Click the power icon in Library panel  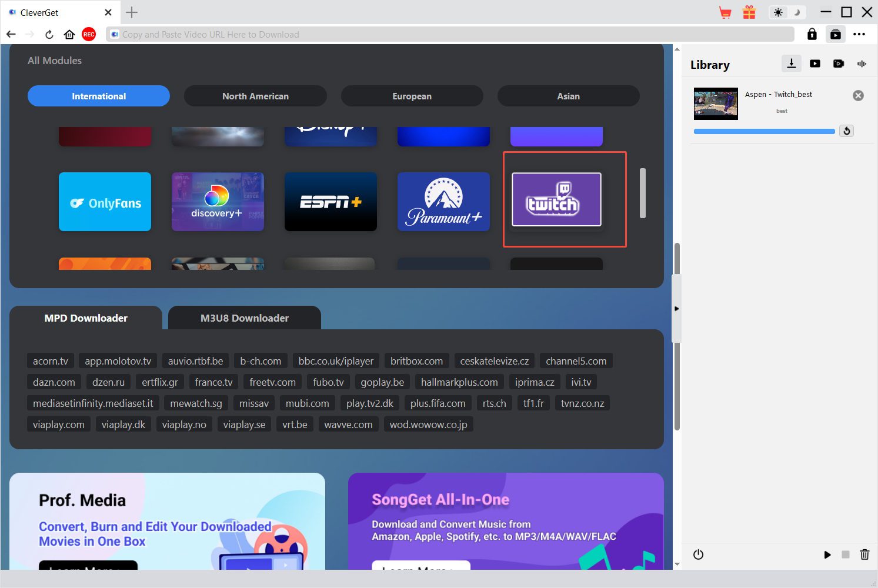698,554
